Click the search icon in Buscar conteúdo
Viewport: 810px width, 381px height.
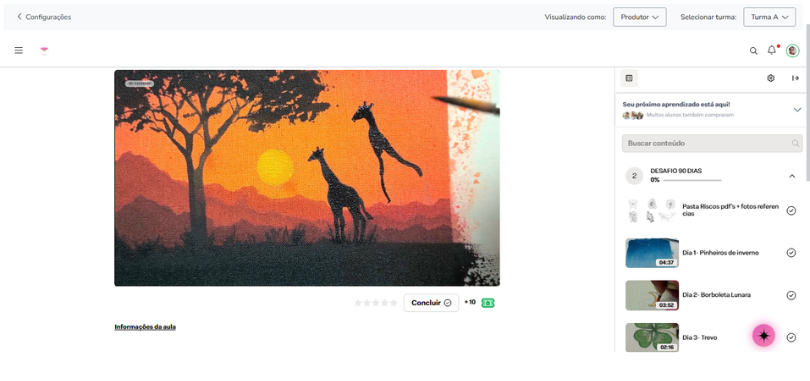coord(796,144)
